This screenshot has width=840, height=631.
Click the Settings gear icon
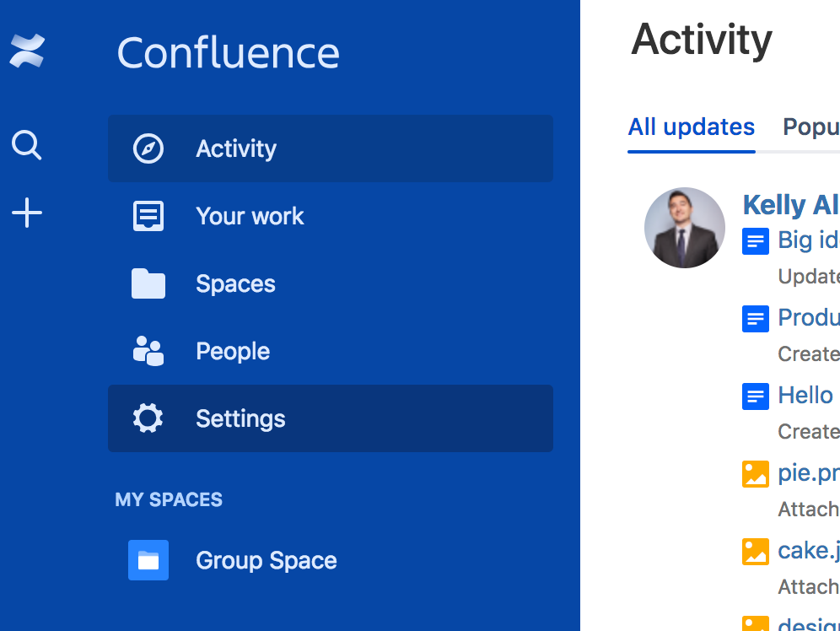pyautogui.click(x=148, y=418)
